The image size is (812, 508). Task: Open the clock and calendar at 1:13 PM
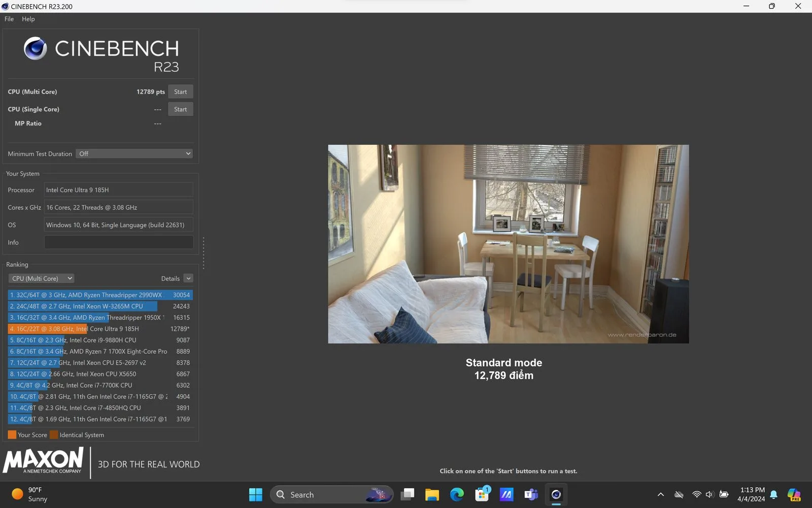click(752, 494)
